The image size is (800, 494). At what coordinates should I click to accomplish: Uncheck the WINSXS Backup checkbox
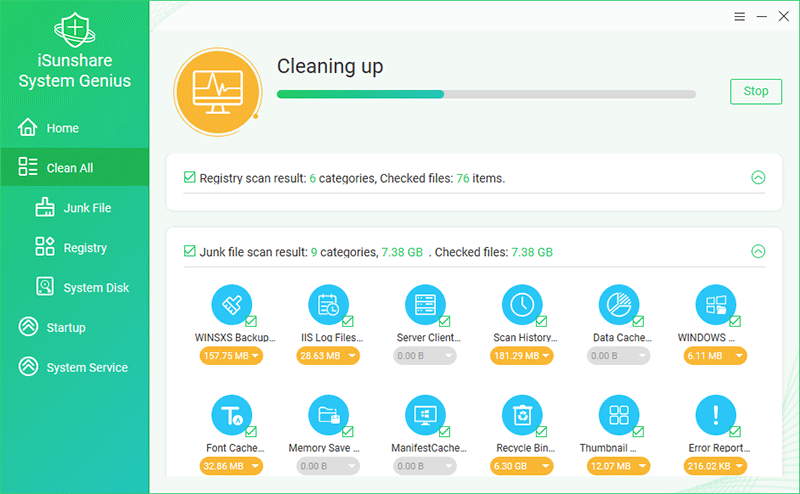tap(251, 321)
